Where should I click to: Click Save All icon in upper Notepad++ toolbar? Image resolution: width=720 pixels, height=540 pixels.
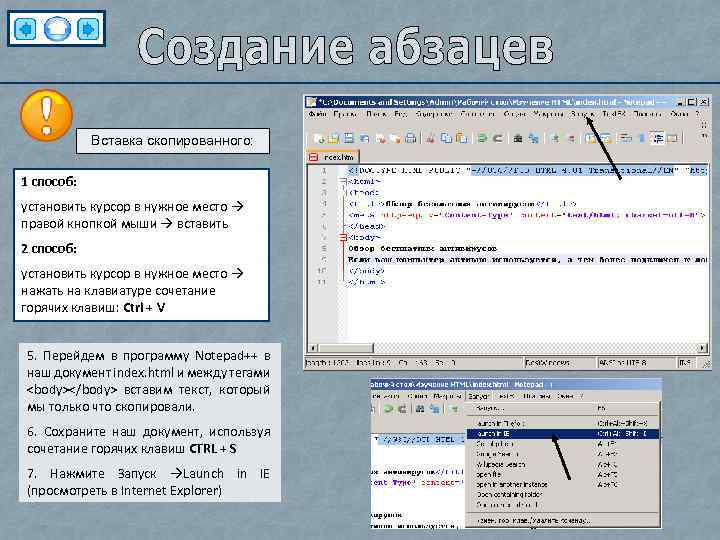pos(365,138)
